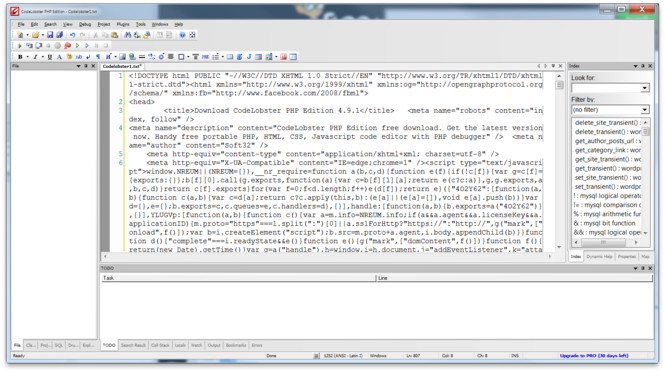Viewport: 665px width, 372px height.
Task: Insert paragraph with pilcrow icon
Action: pos(98,56)
